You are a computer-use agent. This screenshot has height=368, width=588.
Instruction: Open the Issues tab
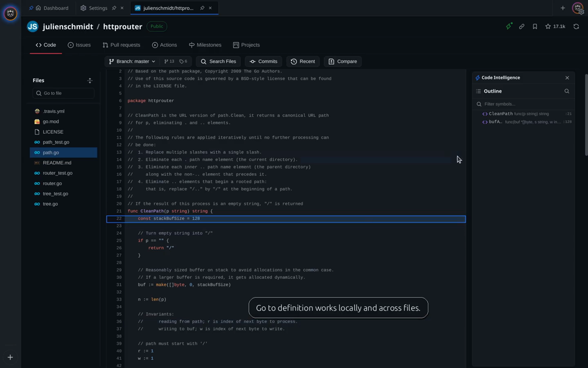tap(79, 45)
